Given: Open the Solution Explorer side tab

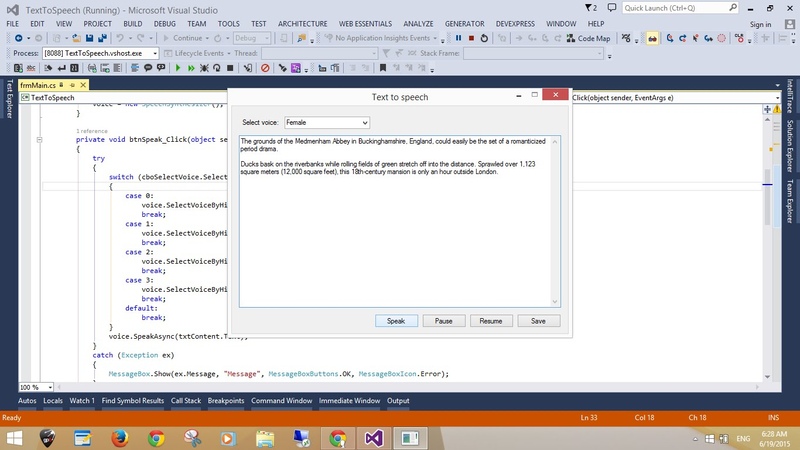Looking at the screenshot, I should tap(790, 146).
